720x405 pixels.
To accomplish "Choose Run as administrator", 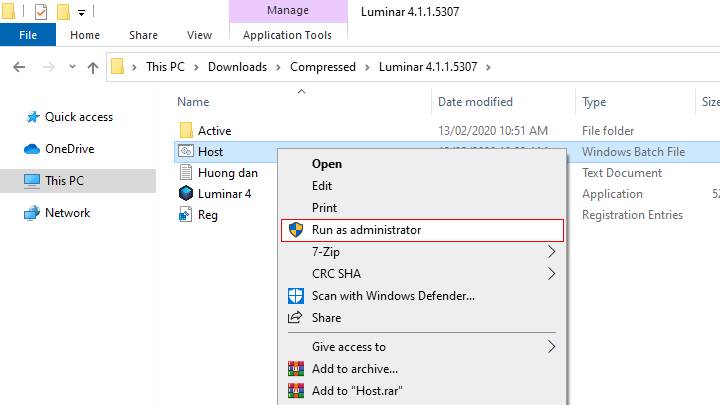I will click(x=422, y=230).
